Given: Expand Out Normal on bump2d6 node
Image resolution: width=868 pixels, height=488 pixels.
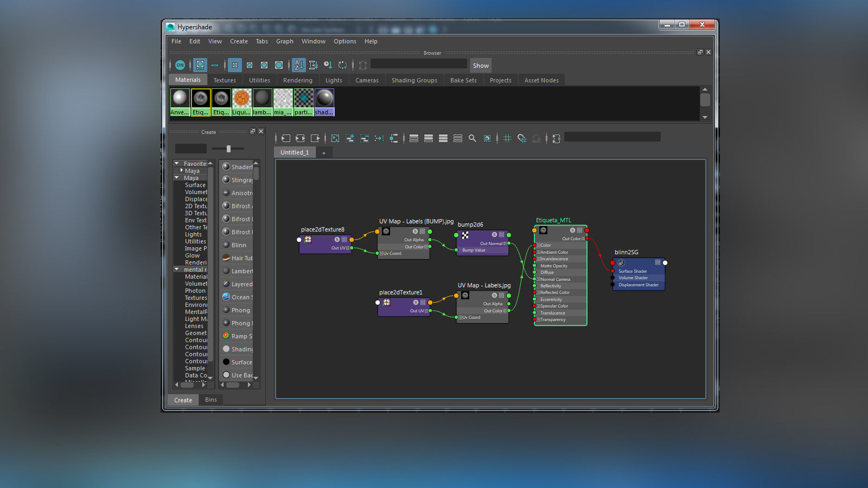Looking at the screenshot, I should click(x=505, y=244).
